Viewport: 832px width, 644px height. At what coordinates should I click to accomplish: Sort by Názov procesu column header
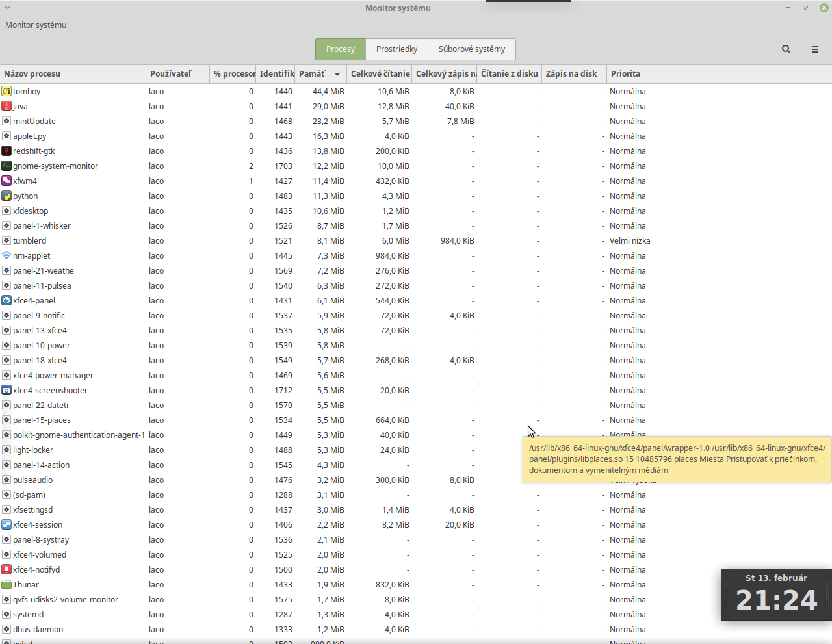point(73,74)
